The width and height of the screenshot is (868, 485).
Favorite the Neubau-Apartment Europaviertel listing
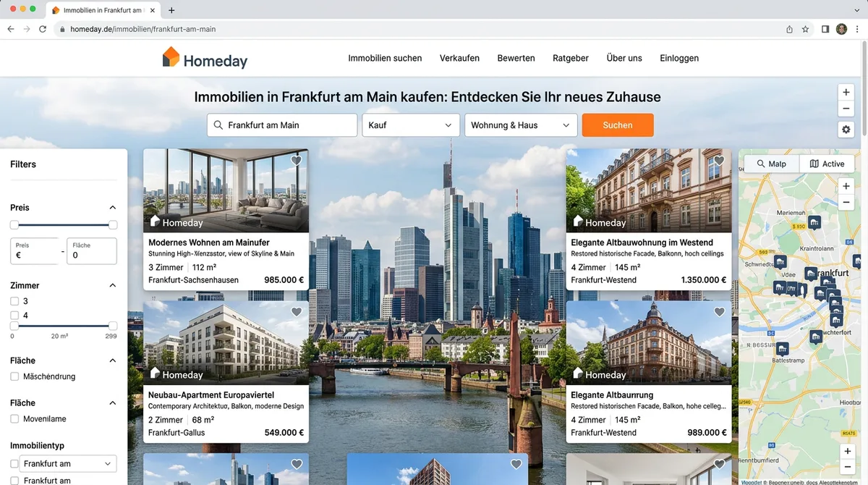tap(296, 312)
